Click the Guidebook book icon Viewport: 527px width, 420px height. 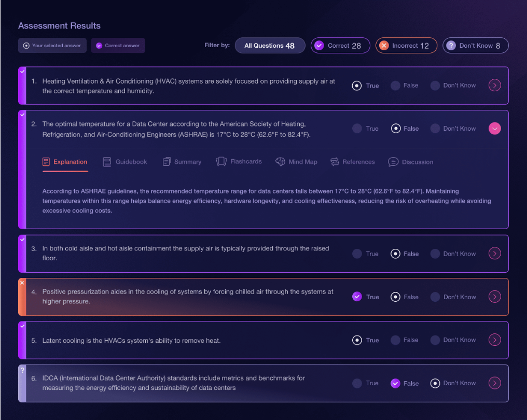coord(107,162)
